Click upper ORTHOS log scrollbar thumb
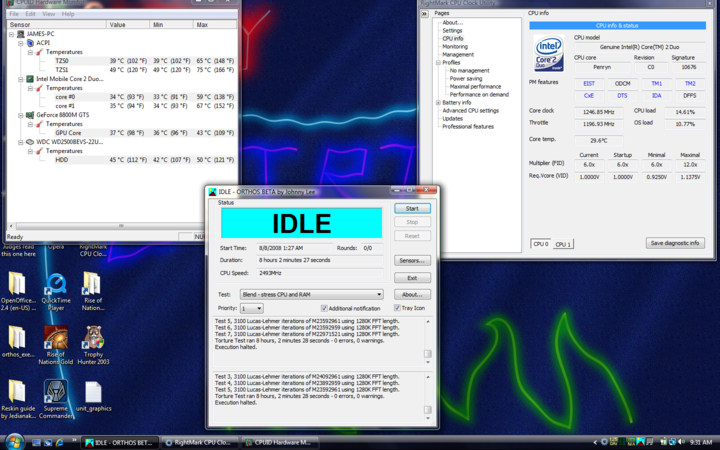 point(428,354)
